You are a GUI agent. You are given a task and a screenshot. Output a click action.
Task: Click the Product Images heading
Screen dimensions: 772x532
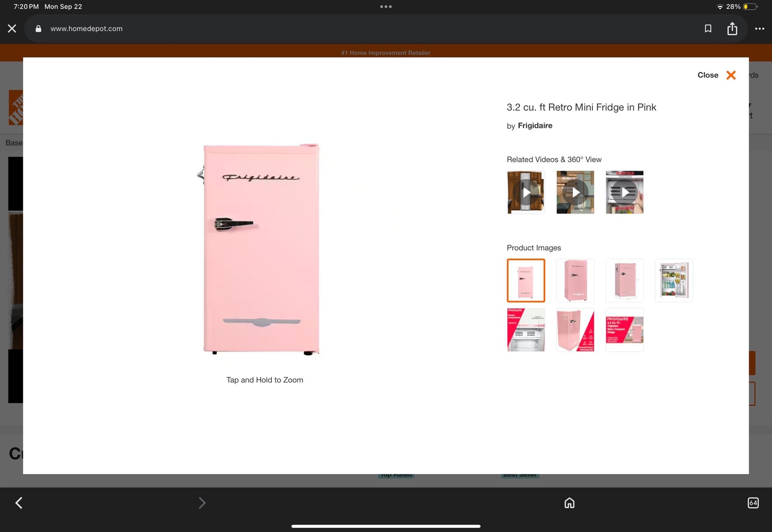[x=534, y=248]
